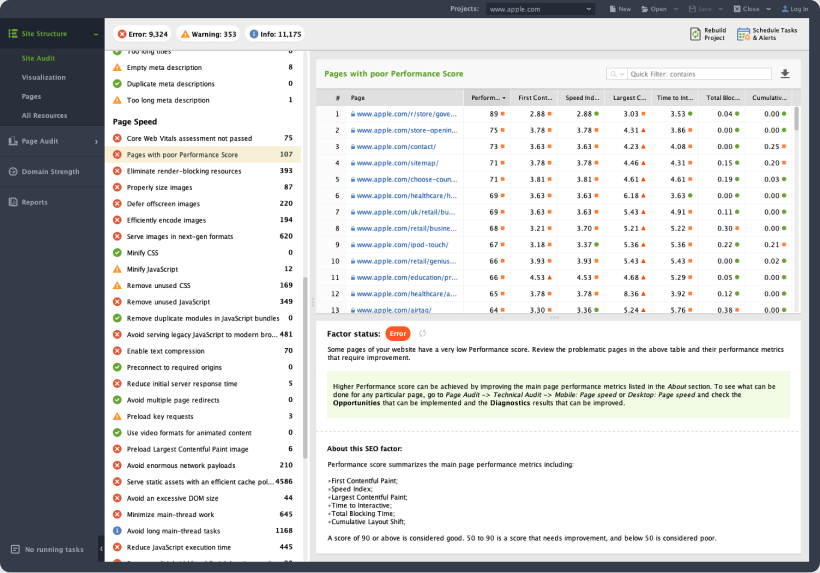
Task: Select Core Web Vitals assessment not passed
Action: point(204,139)
